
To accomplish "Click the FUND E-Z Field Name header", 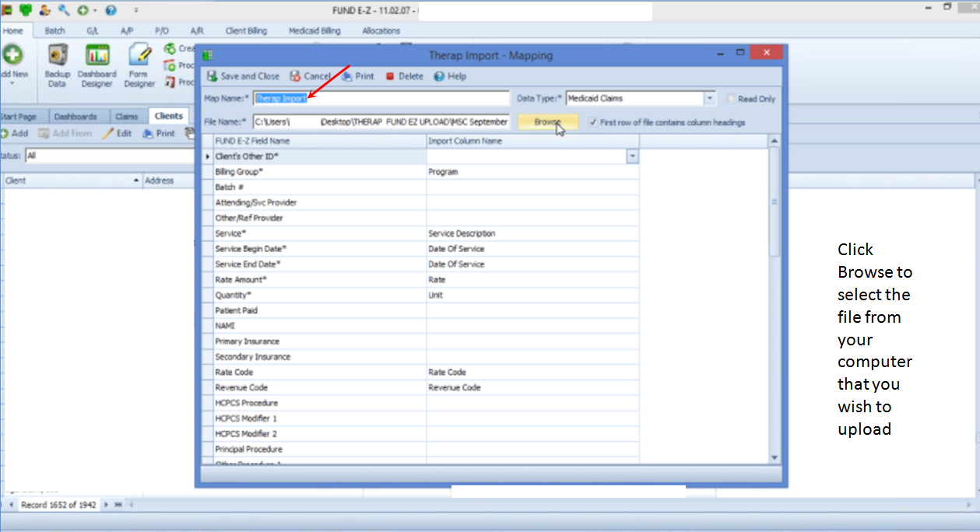I will [319, 141].
